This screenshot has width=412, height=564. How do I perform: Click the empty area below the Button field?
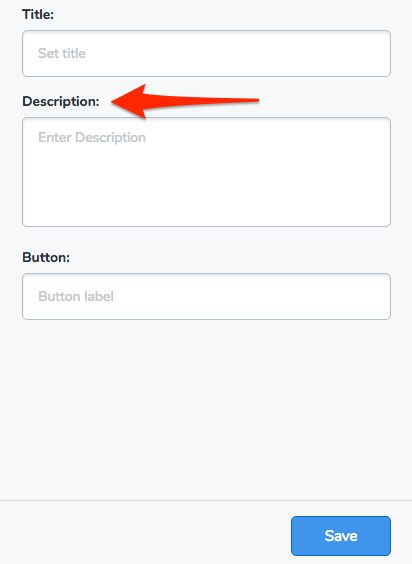tap(206, 408)
